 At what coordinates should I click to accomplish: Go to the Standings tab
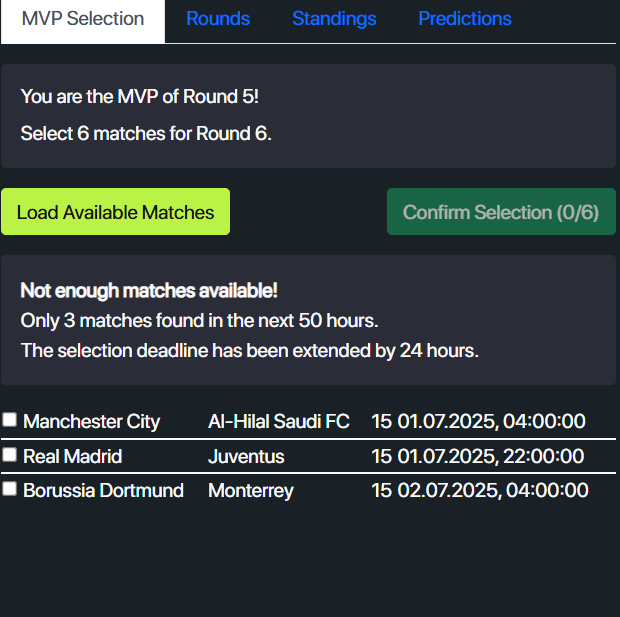(334, 19)
